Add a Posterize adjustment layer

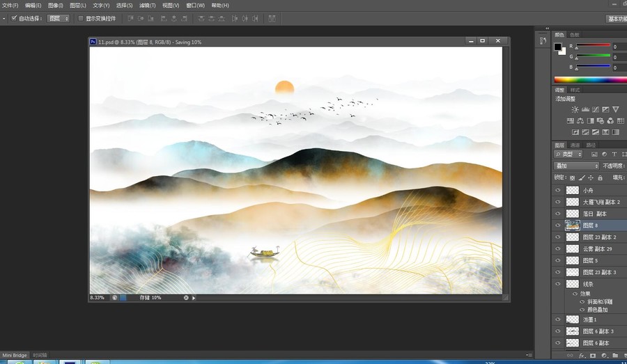click(x=585, y=132)
